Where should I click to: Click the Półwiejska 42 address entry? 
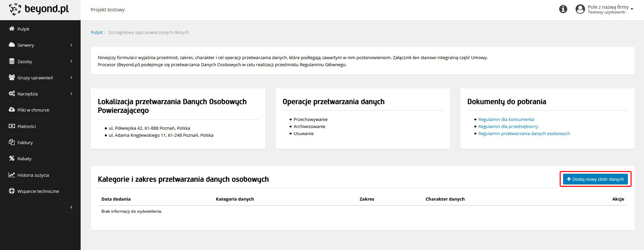tap(149, 128)
